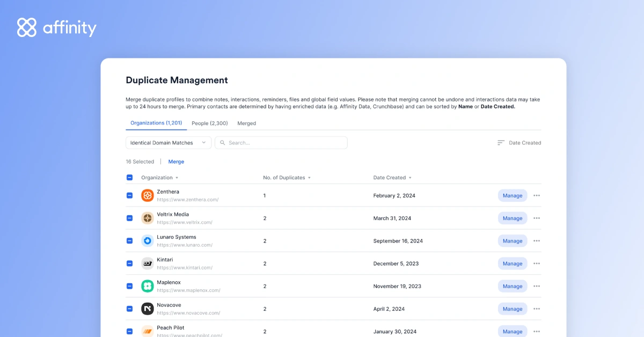Open the Peach Pilot company logo
The image size is (644, 337).
tap(148, 331)
